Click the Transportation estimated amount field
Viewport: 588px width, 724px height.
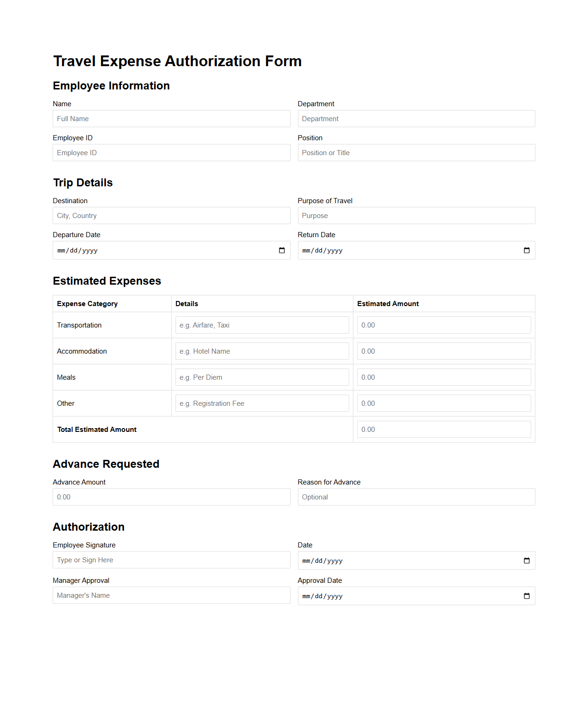coord(444,325)
